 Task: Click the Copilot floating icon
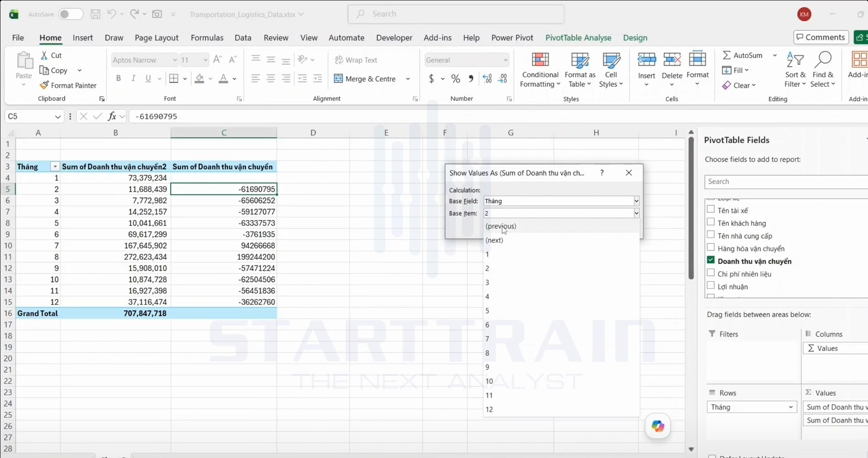(x=658, y=425)
